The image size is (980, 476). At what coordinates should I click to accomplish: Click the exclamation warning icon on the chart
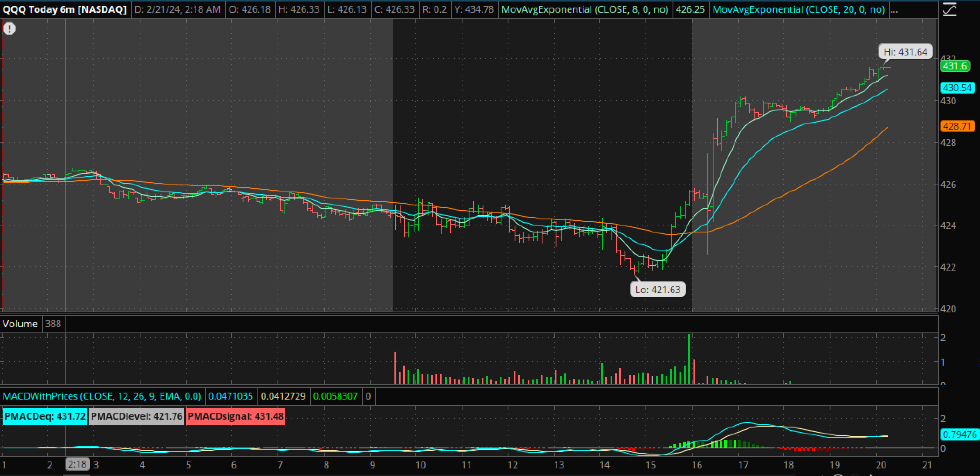[x=10, y=28]
